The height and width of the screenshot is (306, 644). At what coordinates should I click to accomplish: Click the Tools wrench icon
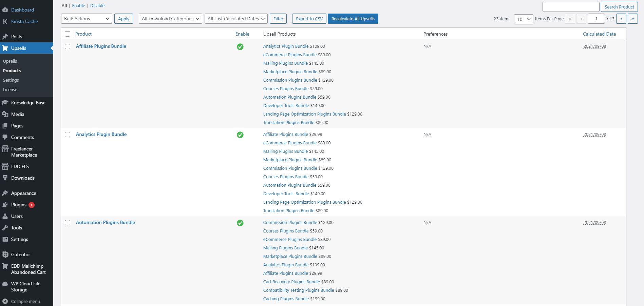tap(5, 228)
